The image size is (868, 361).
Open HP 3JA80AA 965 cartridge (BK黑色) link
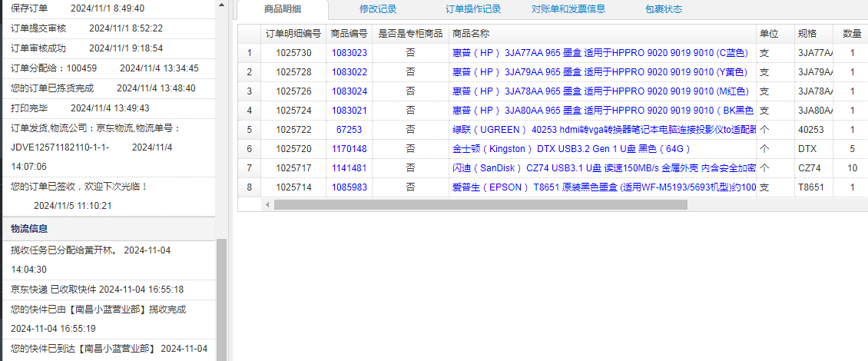click(x=604, y=111)
